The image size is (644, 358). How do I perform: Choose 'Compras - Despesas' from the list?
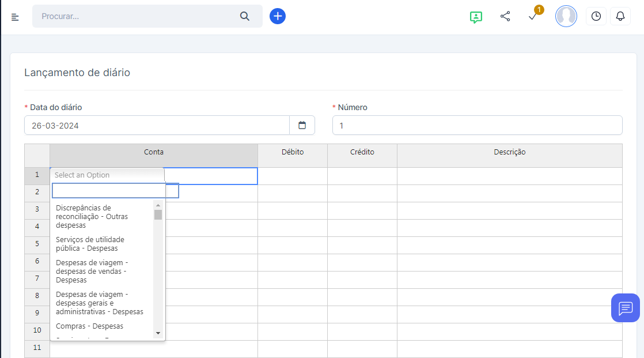click(x=89, y=326)
